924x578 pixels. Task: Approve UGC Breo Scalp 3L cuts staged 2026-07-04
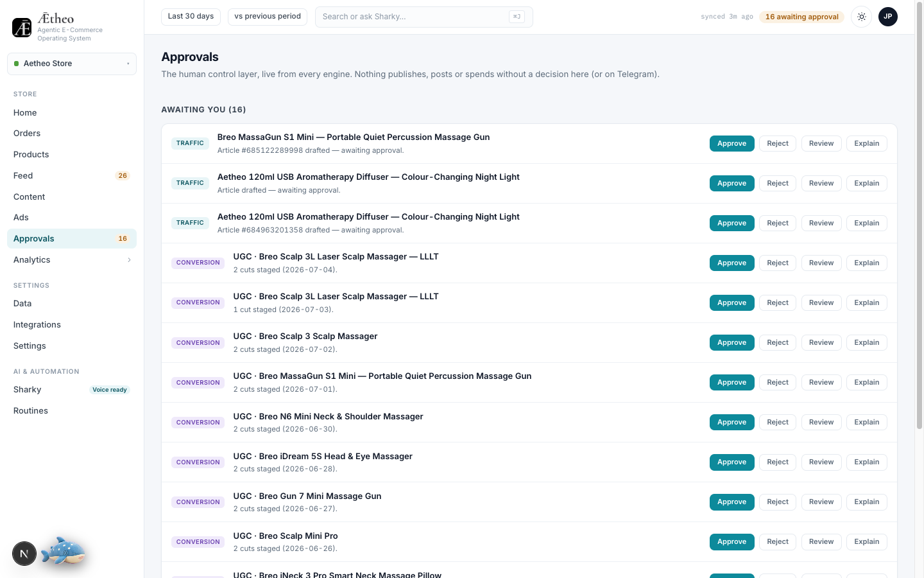[x=732, y=263]
